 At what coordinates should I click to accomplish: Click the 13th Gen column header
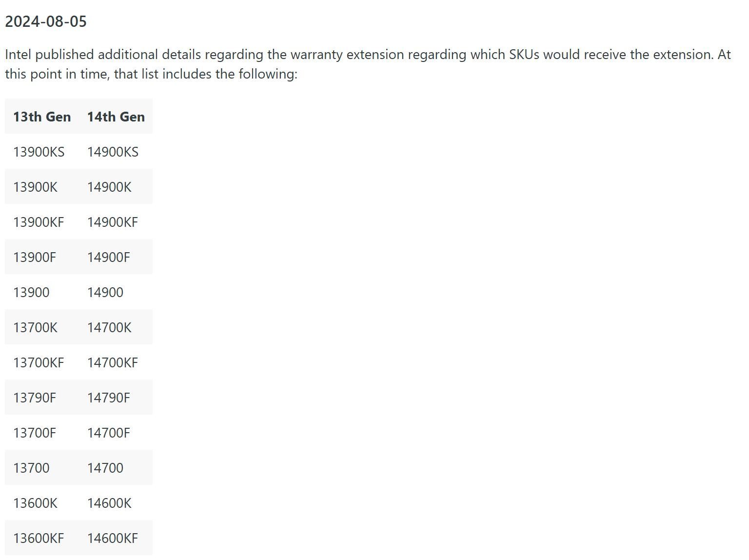(x=42, y=117)
